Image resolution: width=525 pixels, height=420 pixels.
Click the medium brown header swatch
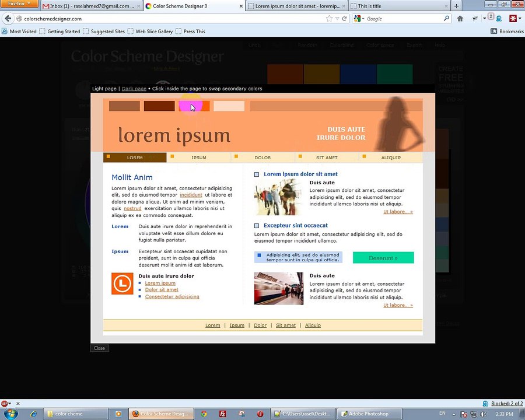124,106
